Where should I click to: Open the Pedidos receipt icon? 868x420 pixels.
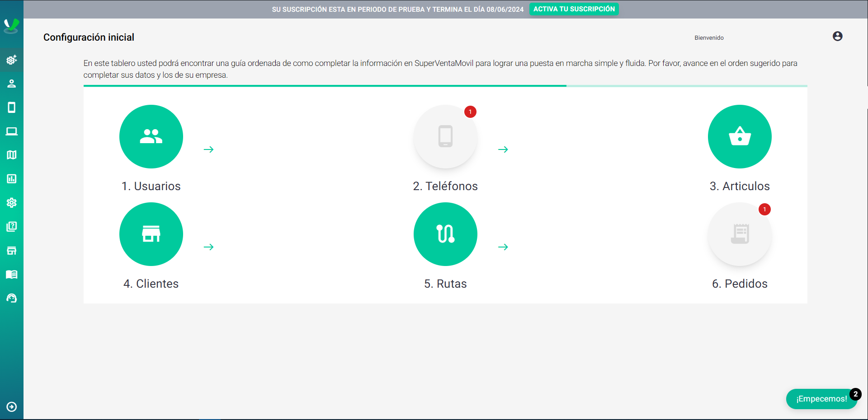click(740, 234)
